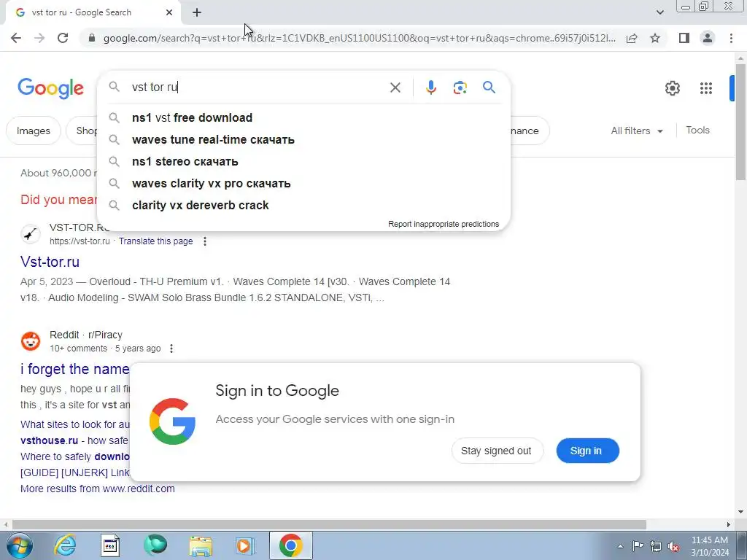This screenshot has height=560, width=747.
Task: Launch Internet Explorer from the taskbar
Action: (x=65, y=545)
